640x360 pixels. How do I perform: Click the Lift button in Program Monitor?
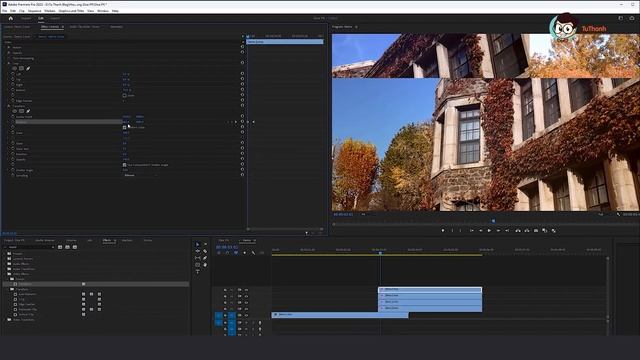518,231
